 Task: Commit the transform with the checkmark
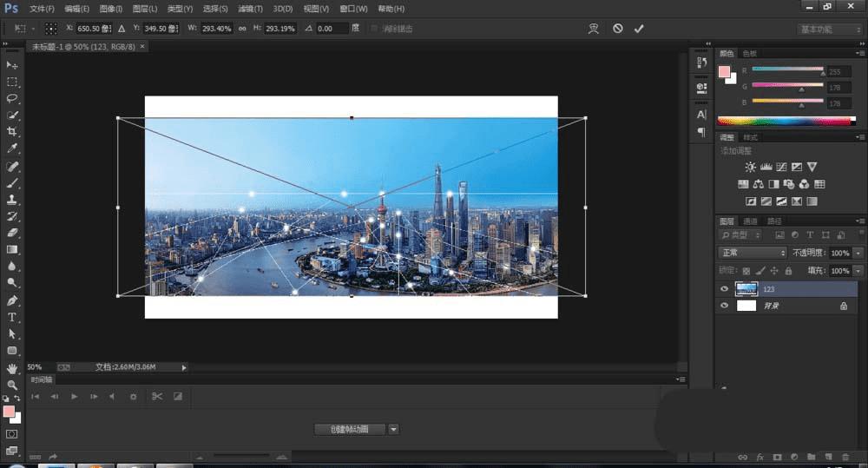(639, 29)
